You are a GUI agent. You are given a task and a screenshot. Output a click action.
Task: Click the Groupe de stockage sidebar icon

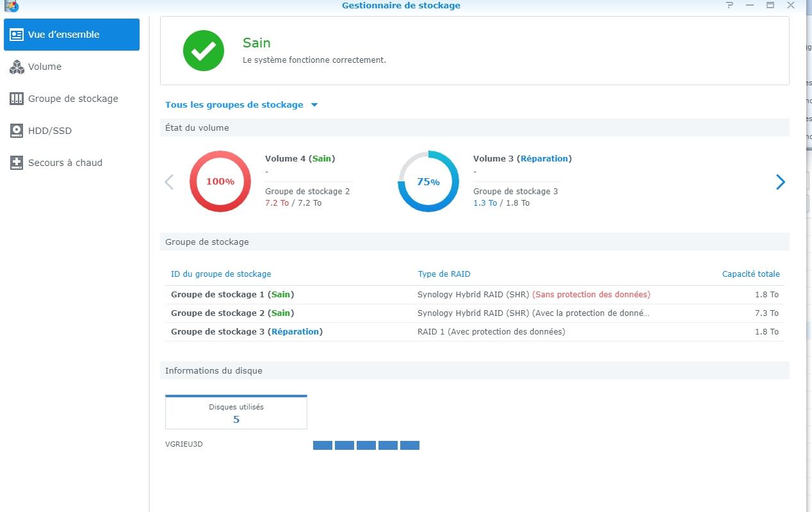17,99
